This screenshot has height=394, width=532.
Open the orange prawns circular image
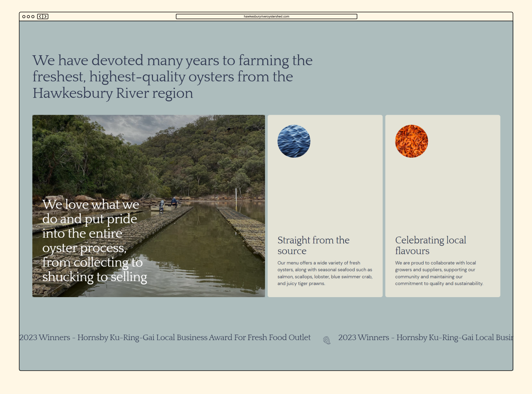point(412,141)
